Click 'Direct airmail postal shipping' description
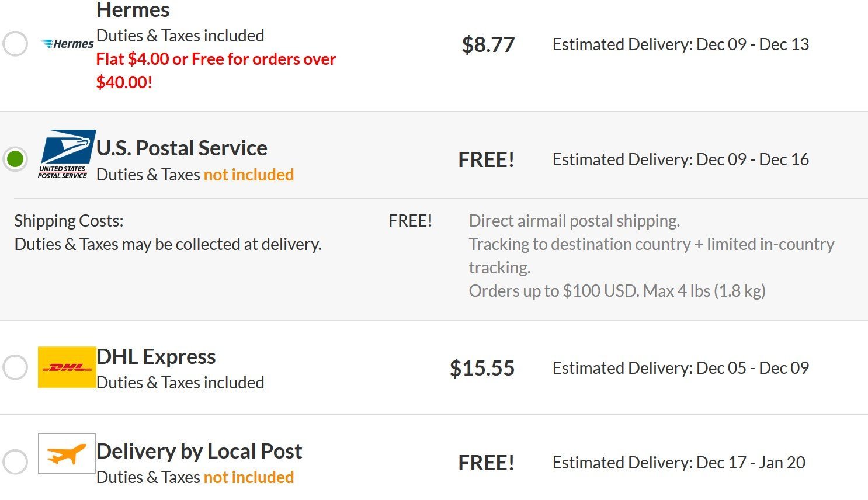This screenshot has height=500, width=868. [574, 221]
